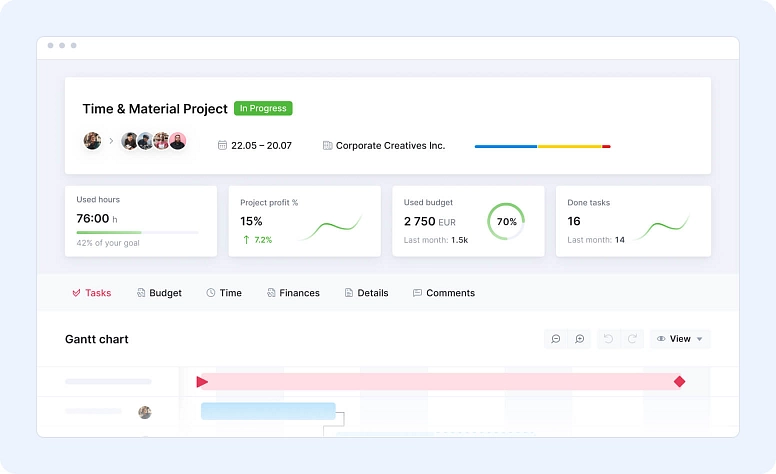Zoom in the Gantt chart

click(x=579, y=339)
